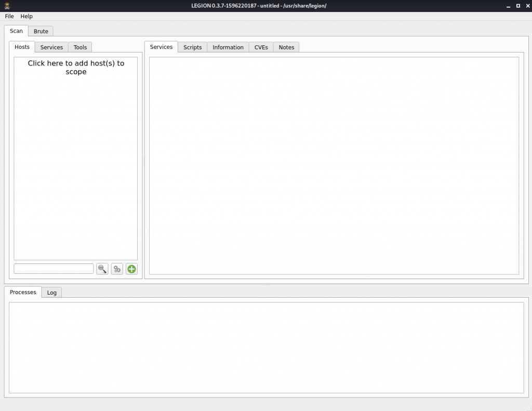Click the Legion app icon in title bar

coord(7,6)
